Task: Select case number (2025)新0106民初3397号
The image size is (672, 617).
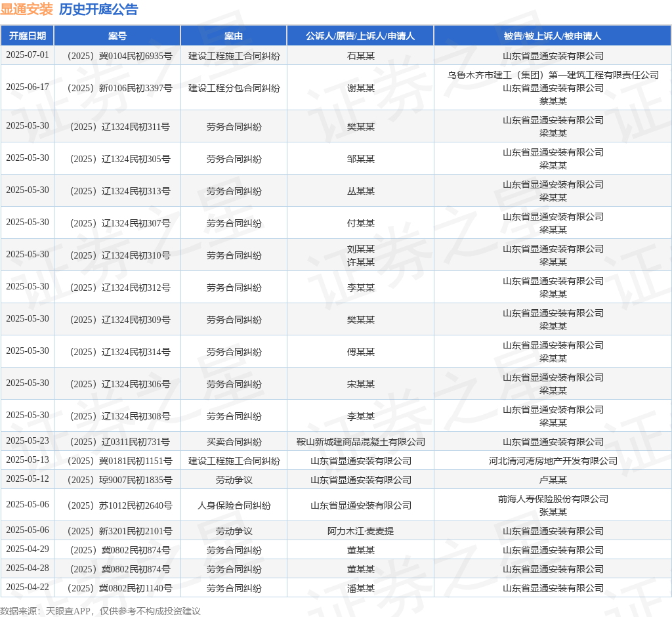Action: [117, 88]
